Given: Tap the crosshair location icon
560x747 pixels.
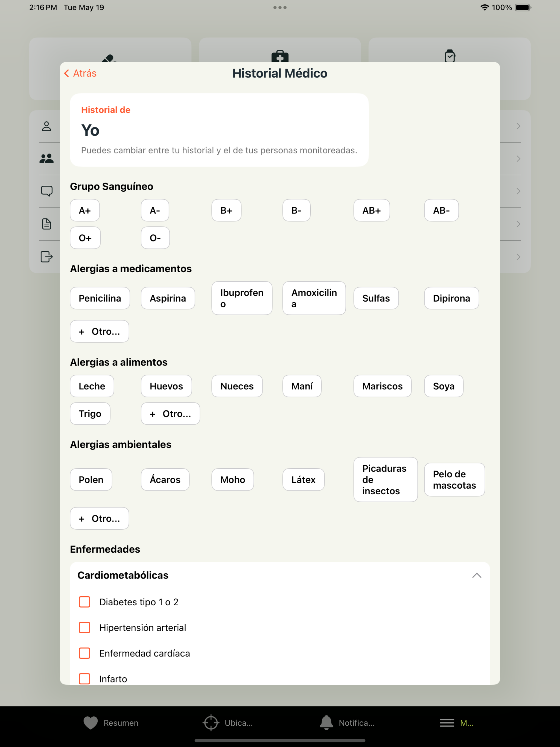Looking at the screenshot, I should [x=211, y=723].
